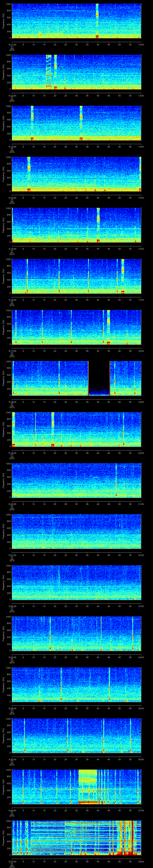Click the 28:00 end time label
Viewport: 153px width, 868px height.
click(141, 861)
